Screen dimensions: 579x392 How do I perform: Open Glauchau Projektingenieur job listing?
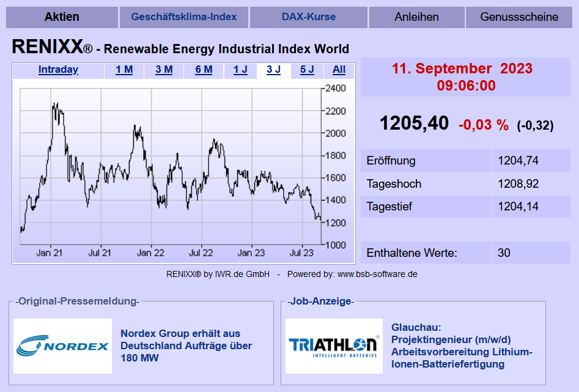coord(462,346)
